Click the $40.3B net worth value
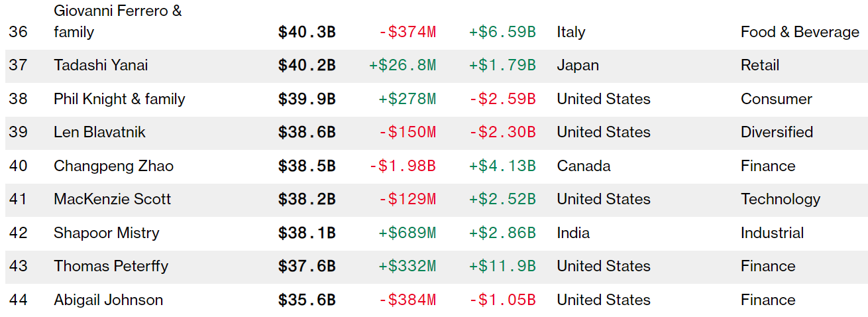 307,32
